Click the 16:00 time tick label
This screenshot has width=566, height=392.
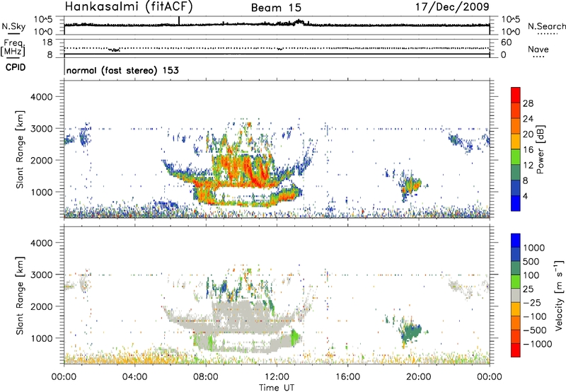347,377
